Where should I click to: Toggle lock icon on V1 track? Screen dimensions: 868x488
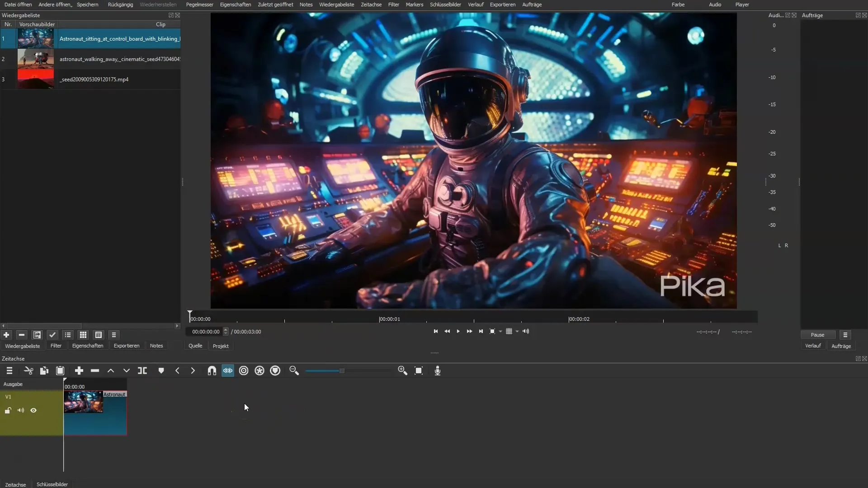[8, 410]
